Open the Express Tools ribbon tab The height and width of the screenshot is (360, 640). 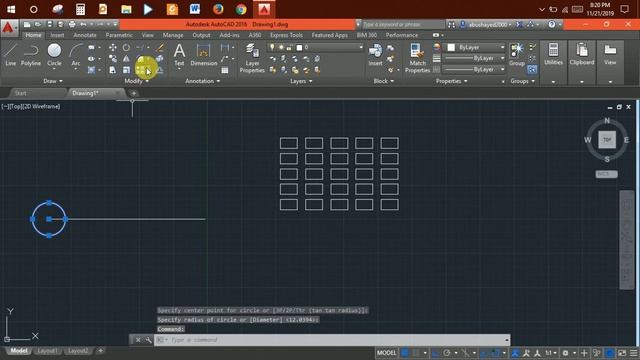[x=287, y=35]
